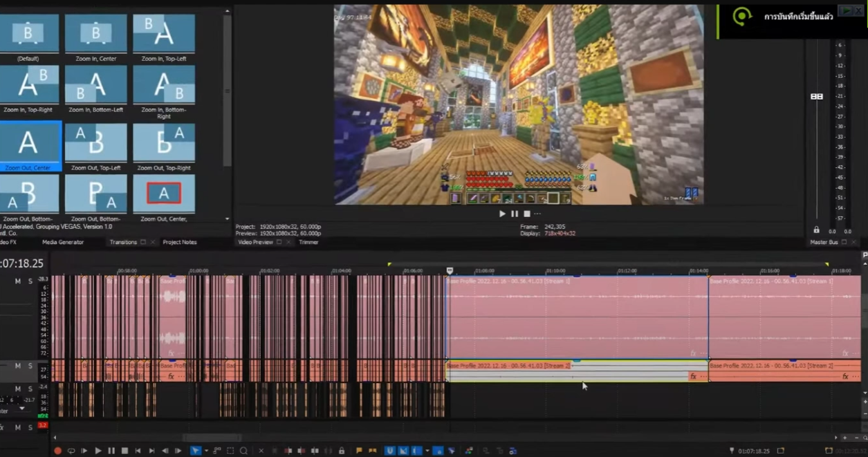Step to the next frame
Viewport: 868px width, 457px height.
pos(178,451)
